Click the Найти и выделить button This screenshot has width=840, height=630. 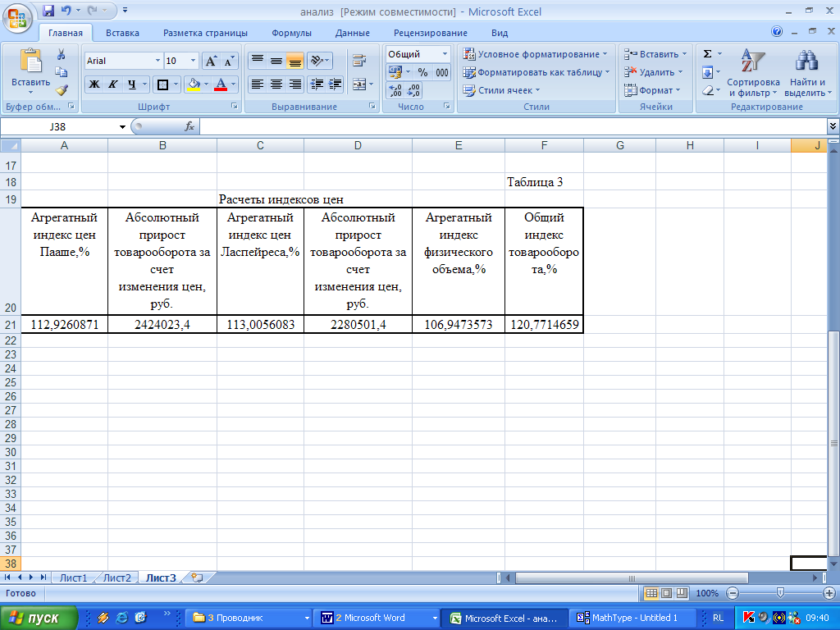tap(807, 74)
